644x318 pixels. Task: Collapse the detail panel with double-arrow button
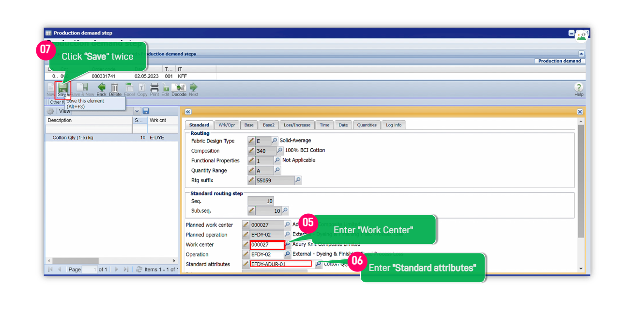click(x=188, y=111)
